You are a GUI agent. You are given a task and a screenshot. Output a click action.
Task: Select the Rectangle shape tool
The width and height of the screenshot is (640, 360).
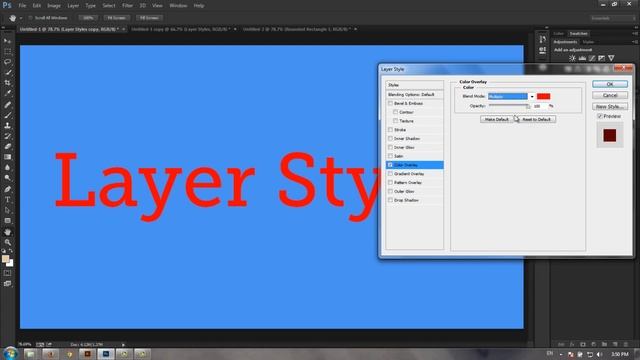[7, 221]
